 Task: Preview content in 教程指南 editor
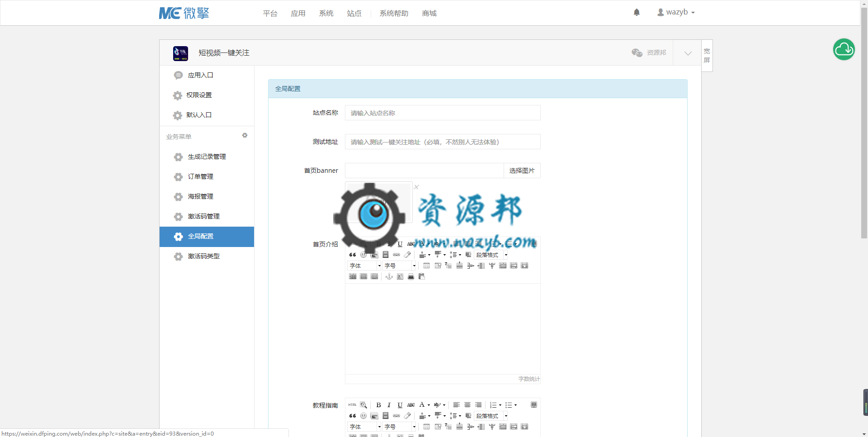click(x=363, y=405)
